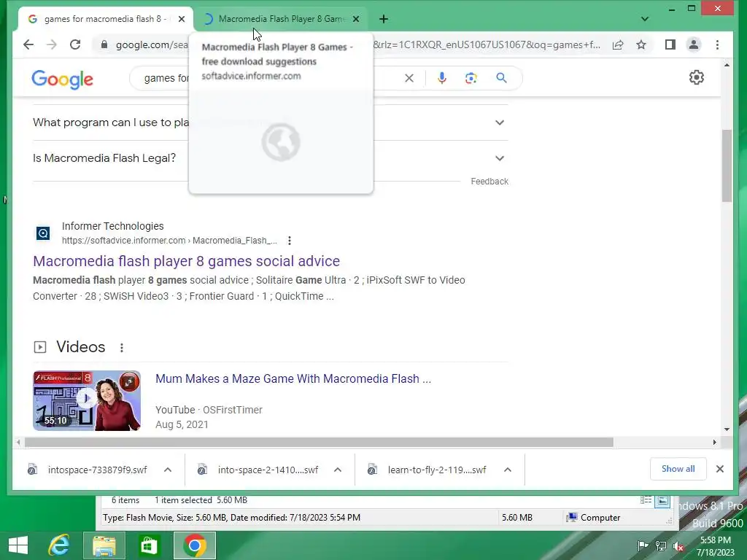Open 'Mum Makes a Maze Game' video link
Image resolution: width=747 pixels, height=560 pixels.
pyautogui.click(x=293, y=378)
